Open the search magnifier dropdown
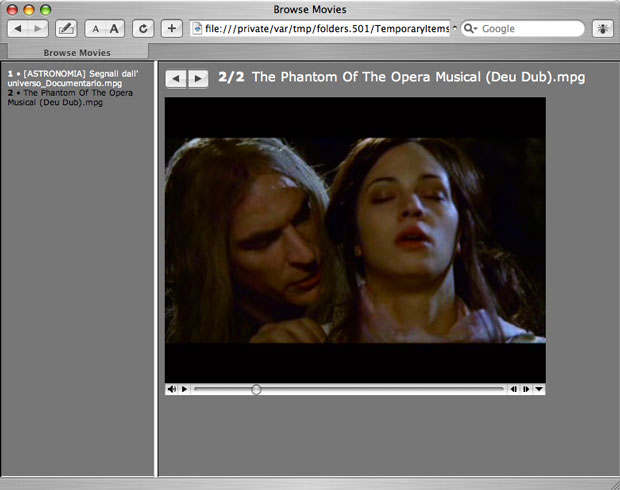 pyautogui.click(x=471, y=28)
